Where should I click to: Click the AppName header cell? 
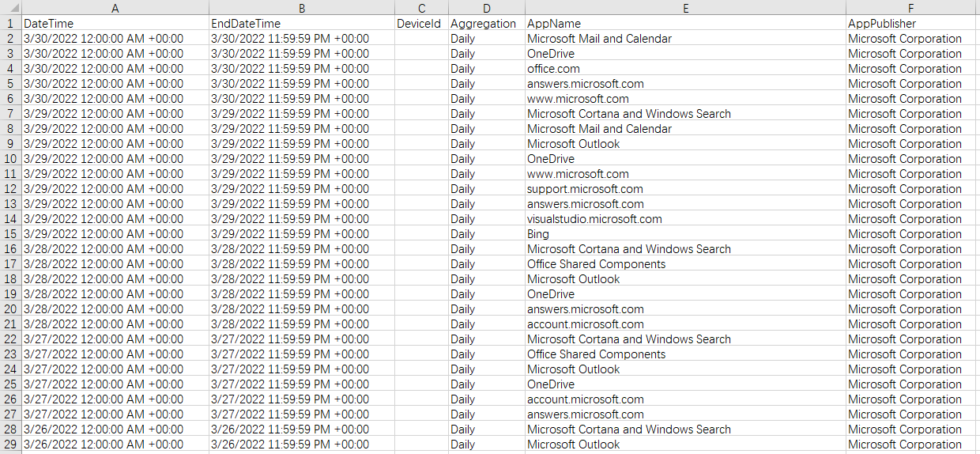click(x=685, y=24)
